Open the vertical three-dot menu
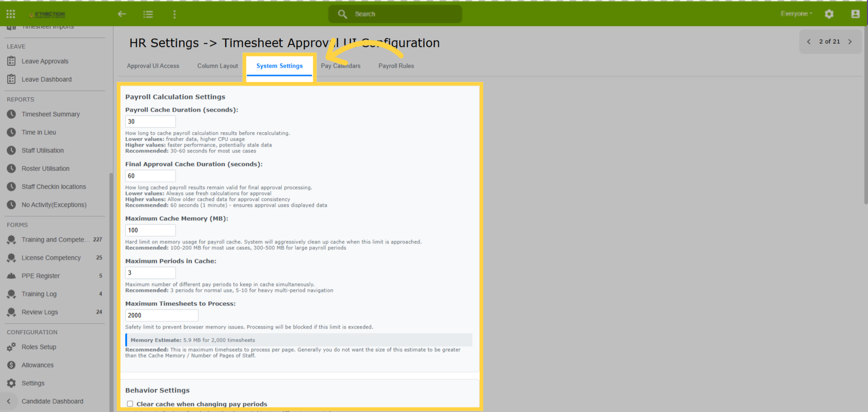The image size is (868, 412). click(x=175, y=14)
